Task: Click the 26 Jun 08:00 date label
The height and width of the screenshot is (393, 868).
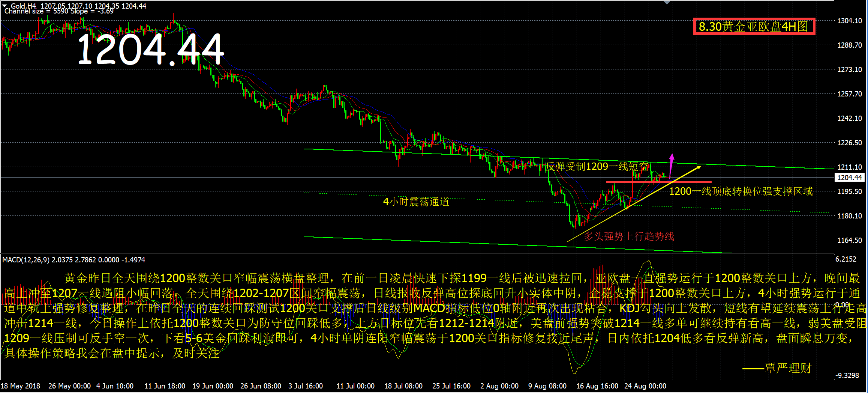Action: pos(261,386)
